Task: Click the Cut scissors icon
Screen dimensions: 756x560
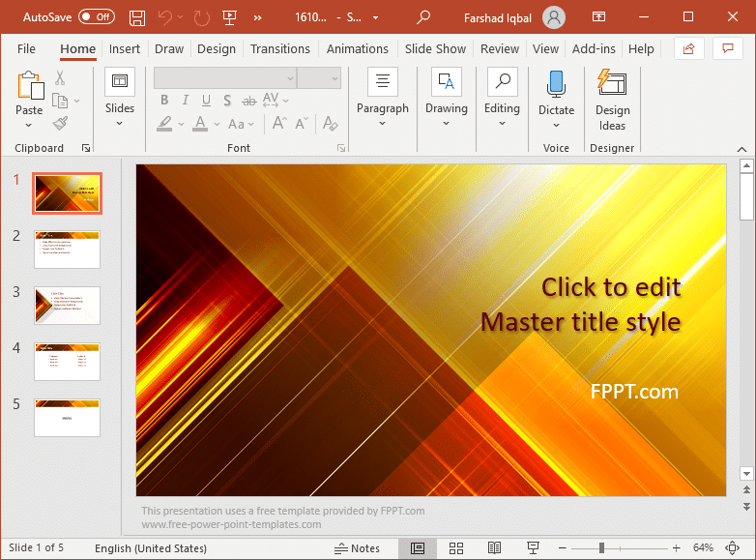Action: [60, 78]
